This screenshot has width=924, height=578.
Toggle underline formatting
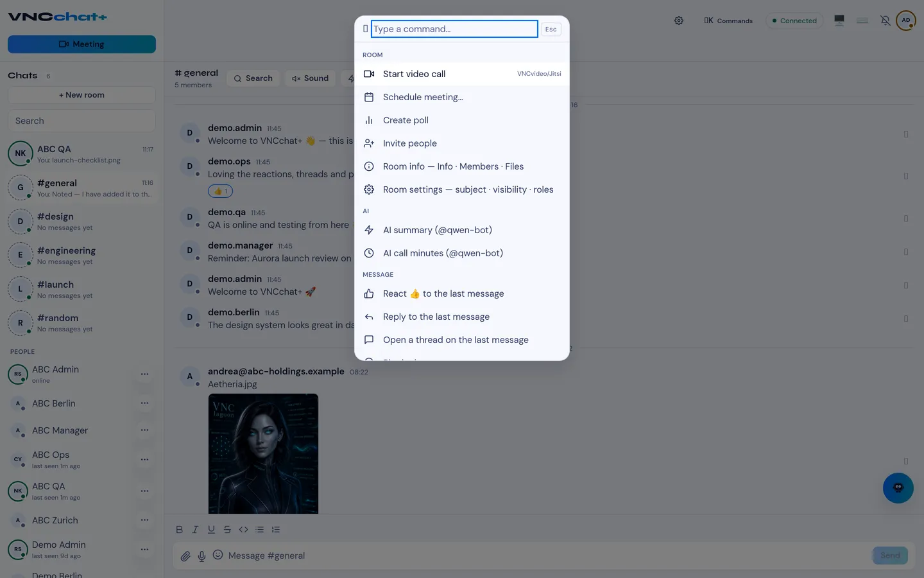(x=211, y=530)
